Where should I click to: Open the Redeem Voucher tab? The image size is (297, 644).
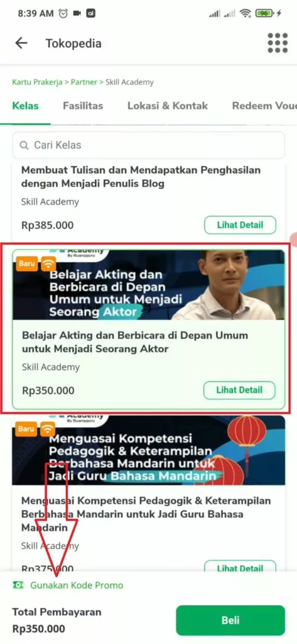[x=264, y=106]
